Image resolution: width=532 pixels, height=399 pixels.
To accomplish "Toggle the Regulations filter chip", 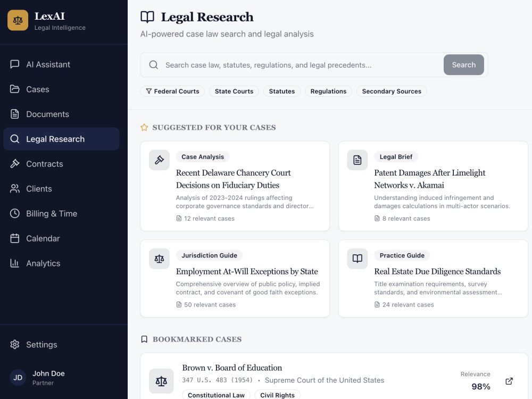I will (328, 92).
